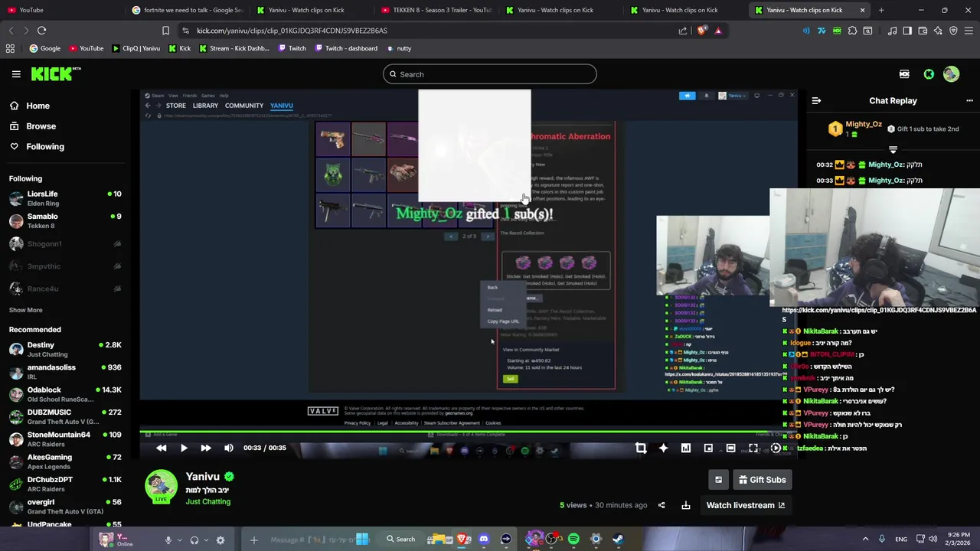Expand the pinned gift message chevron
This screenshot has width=980, height=551.
point(893,149)
